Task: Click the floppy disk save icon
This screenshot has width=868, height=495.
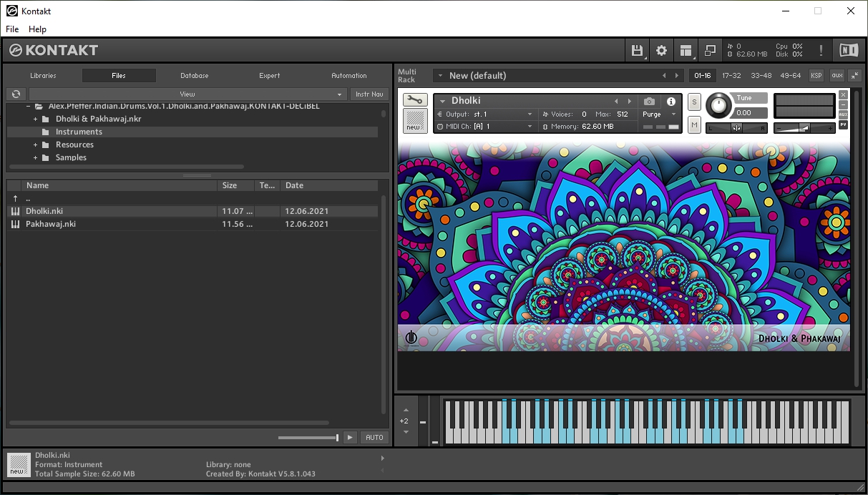Action: 636,50
